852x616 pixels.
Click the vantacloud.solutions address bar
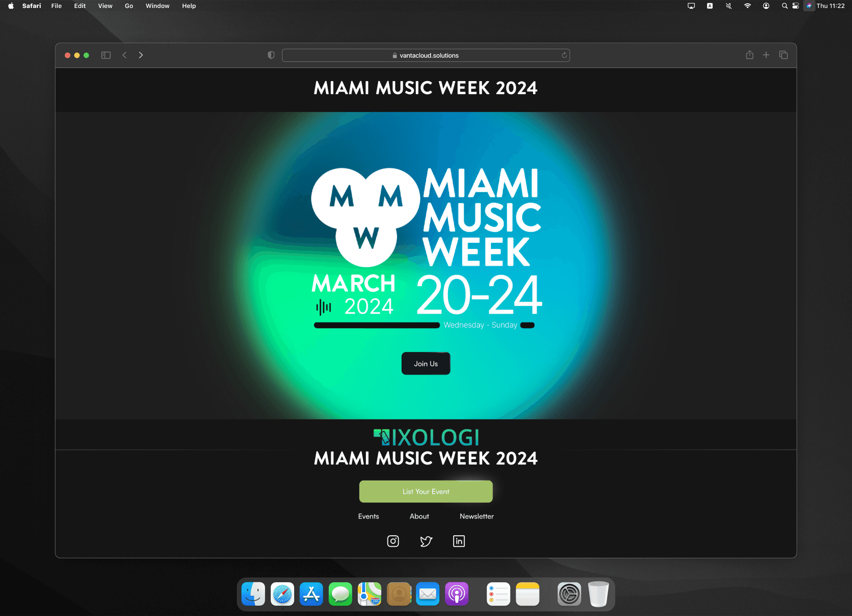click(x=426, y=55)
